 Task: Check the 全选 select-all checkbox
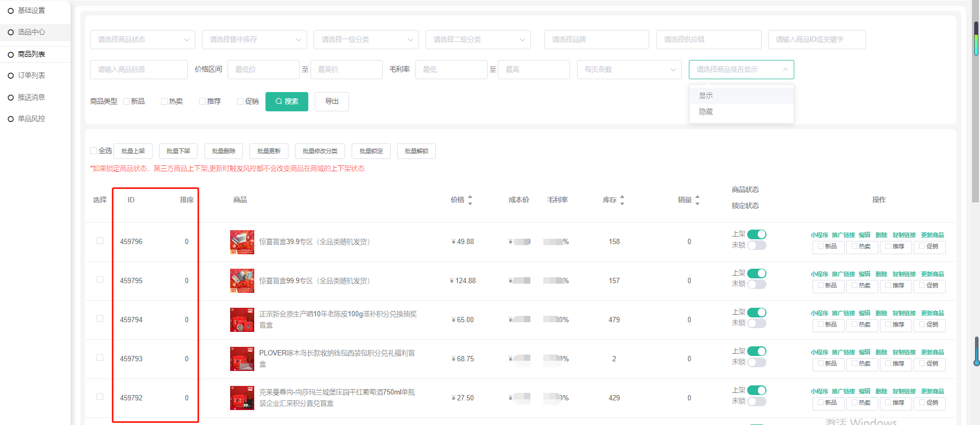pyautogui.click(x=94, y=151)
